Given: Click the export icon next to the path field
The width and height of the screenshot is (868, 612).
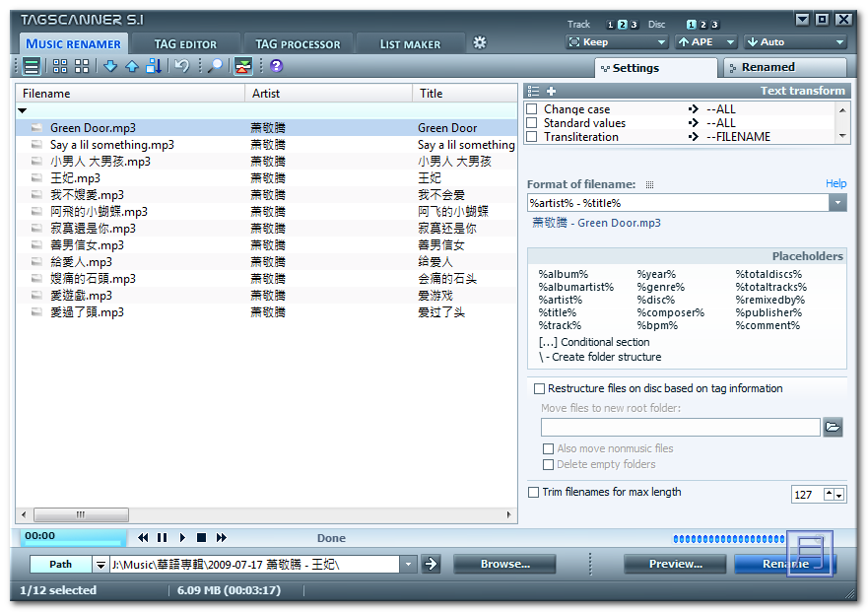Looking at the screenshot, I should tap(431, 564).
